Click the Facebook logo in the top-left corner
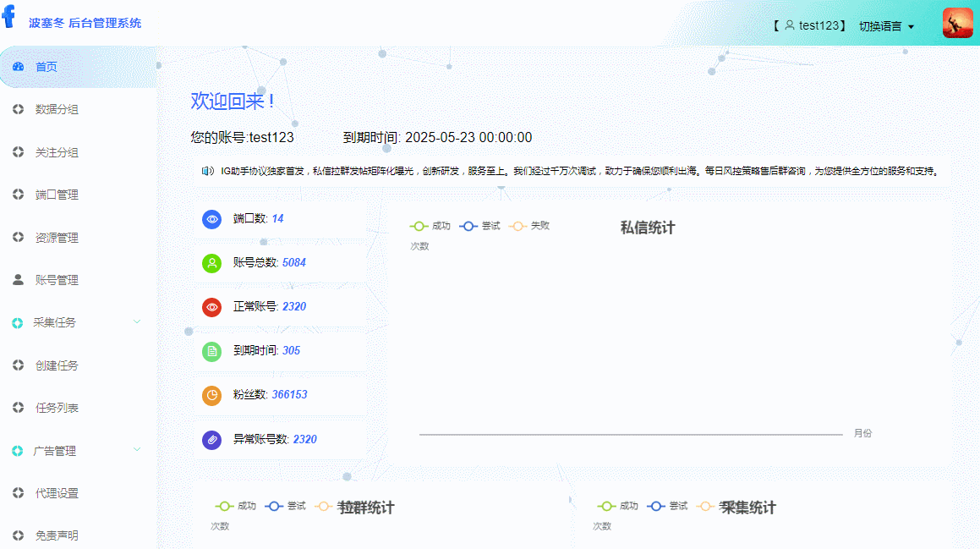This screenshot has width=980, height=549. tap(9, 17)
